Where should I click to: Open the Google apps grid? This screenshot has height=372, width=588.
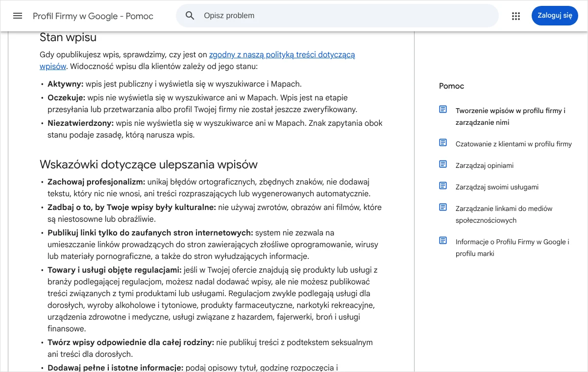pyautogui.click(x=515, y=16)
